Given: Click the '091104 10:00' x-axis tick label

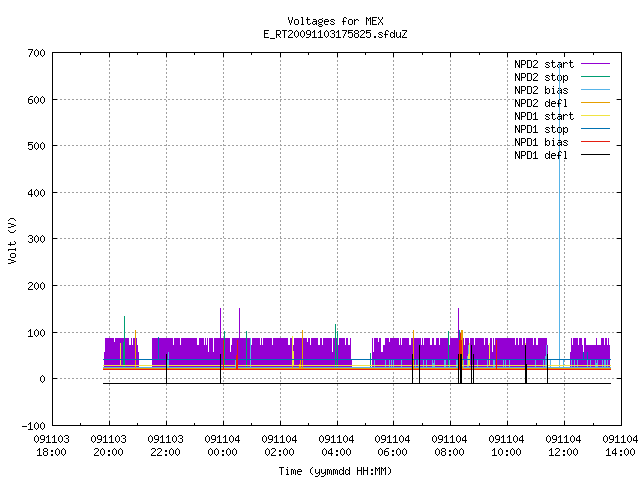Looking at the screenshot, I should pyautogui.click(x=506, y=446).
